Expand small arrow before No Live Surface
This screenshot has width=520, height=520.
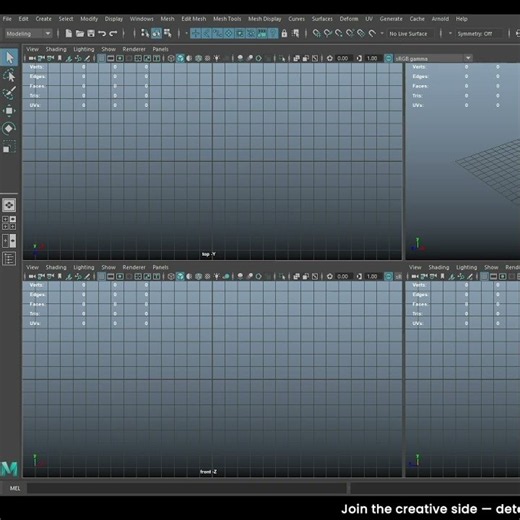pos(382,34)
